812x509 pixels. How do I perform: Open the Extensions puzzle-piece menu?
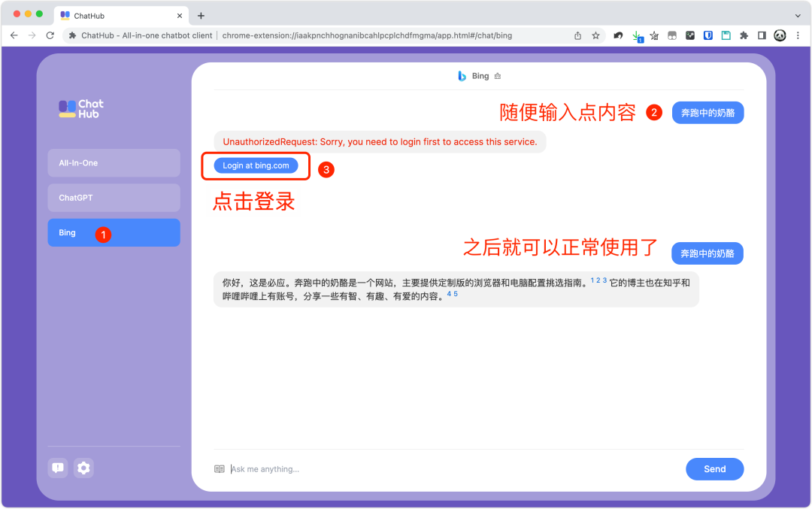[744, 36]
